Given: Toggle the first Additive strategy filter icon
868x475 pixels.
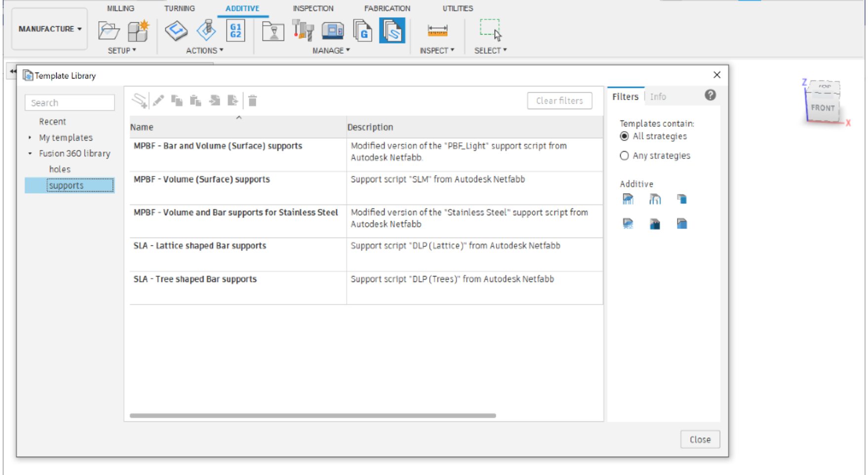Looking at the screenshot, I should [628, 199].
